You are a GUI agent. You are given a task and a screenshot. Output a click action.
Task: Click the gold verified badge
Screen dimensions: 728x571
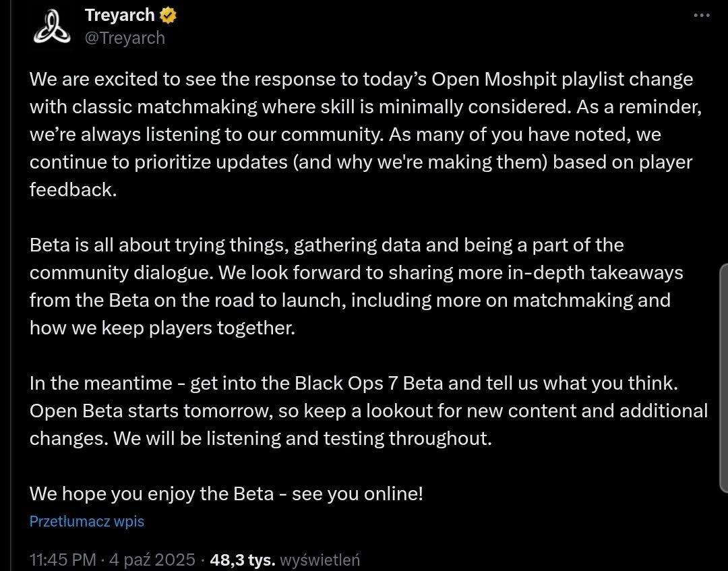pos(169,15)
